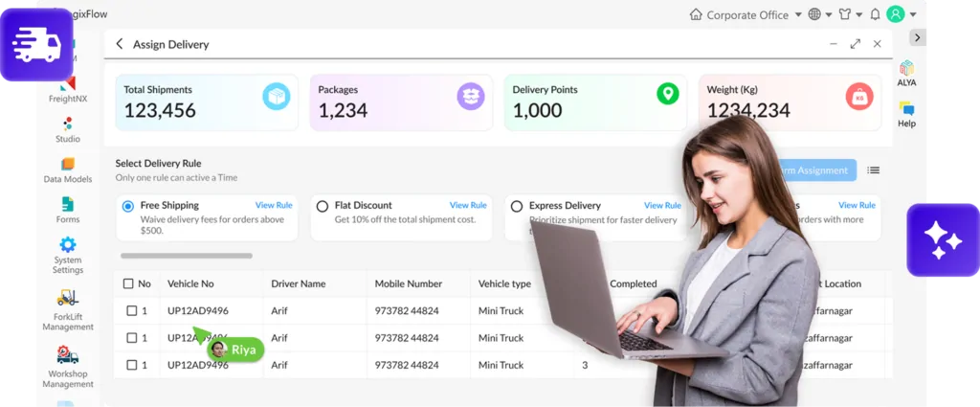Select the Flat Discount radio button
The height and width of the screenshot is (407, 980).
click(x=323, y=206)
